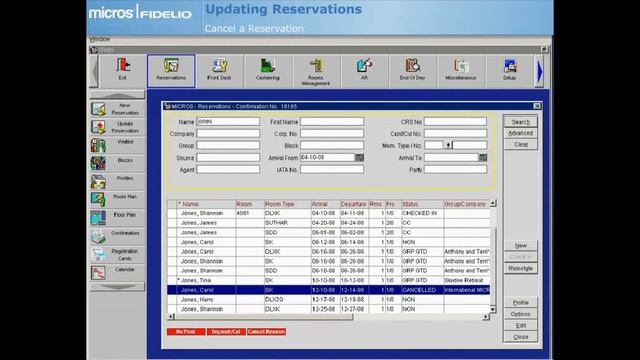Click the red No Post indicator
The height and width of the screenshot is (360, 640).
pos(186,332)
